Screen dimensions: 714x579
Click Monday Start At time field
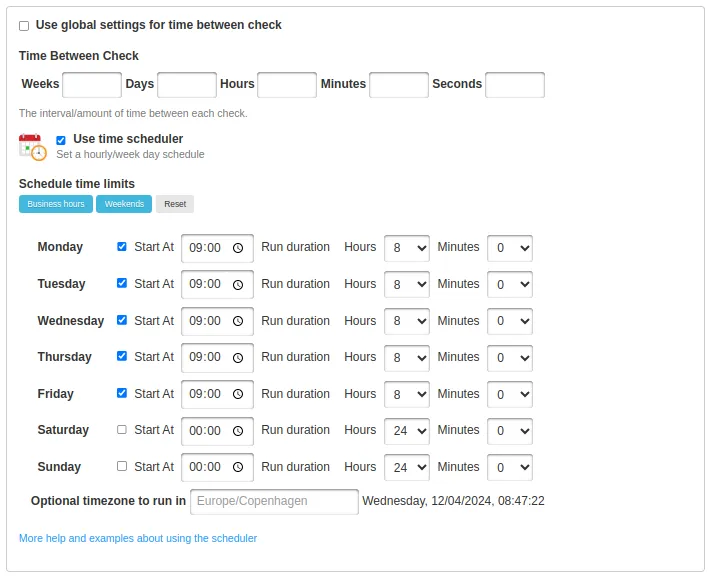pyautogui.click(x=217, y=248)
